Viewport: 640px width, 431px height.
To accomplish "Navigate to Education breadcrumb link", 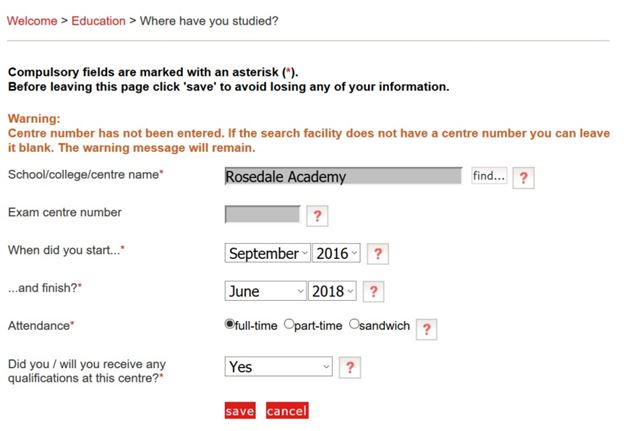I will [98, 21].
